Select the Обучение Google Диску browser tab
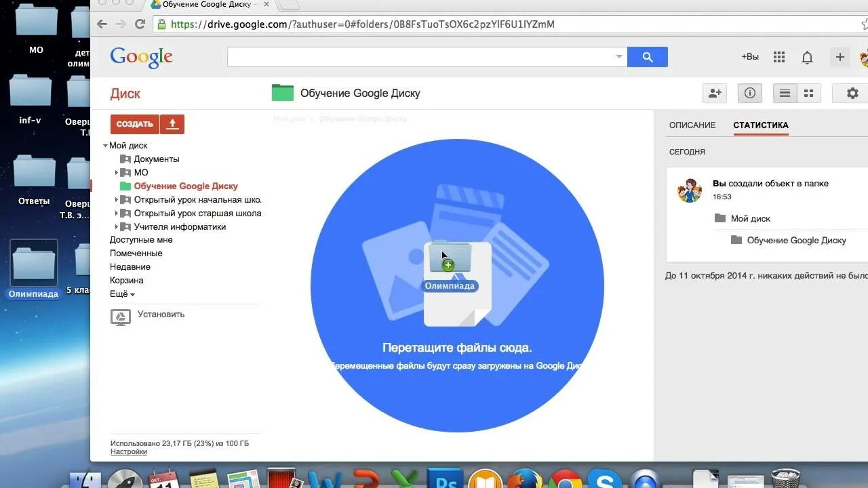 [208, 5]
